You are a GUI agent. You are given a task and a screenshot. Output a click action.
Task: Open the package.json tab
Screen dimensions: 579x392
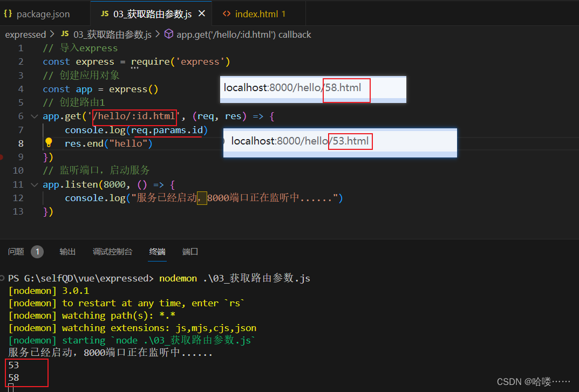coord(44,13)
